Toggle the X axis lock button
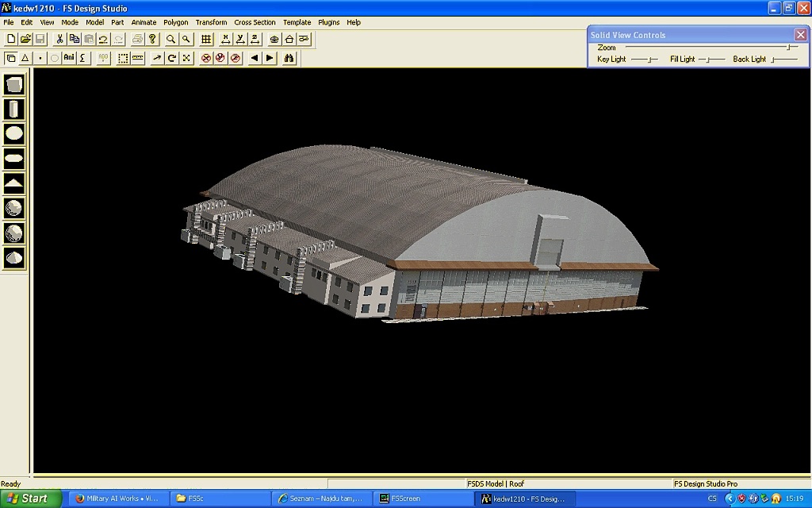This screenshot has width=812, height=508. 225,39
